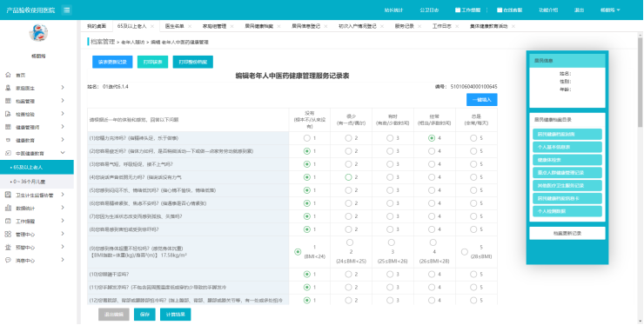
Task: Close the 工作日志 tab
Action: point(457,26)
